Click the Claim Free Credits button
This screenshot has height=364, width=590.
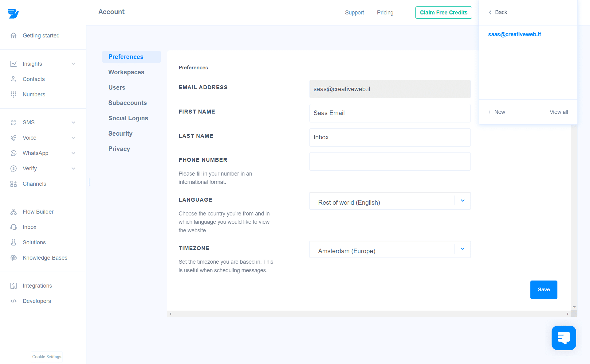[x=443, y=12]
